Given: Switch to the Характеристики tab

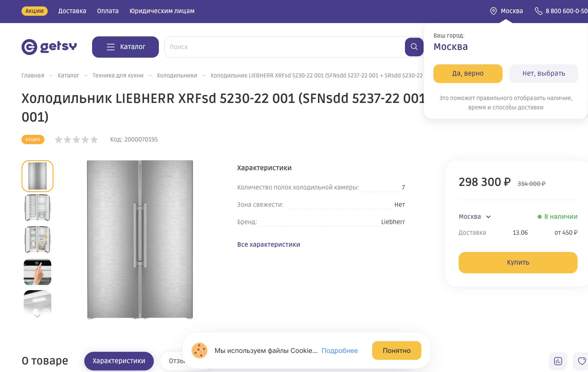Looking at the screenshot, I should 119,361.
